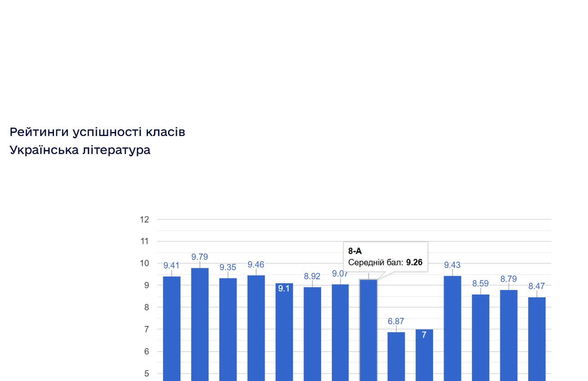Click the y-axis label 5
The image size is (588, 381).
[146, 373]
